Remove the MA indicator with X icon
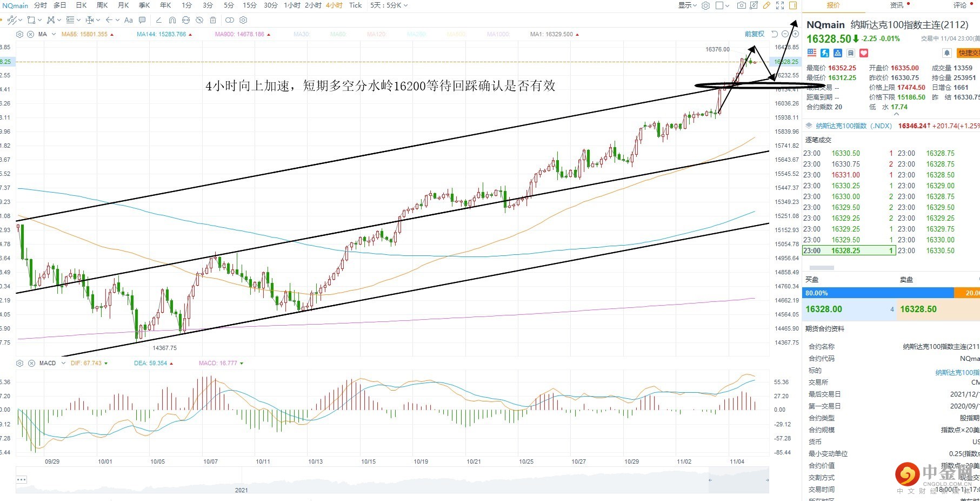This screenshot has height=501, width=980. (30, 34)
